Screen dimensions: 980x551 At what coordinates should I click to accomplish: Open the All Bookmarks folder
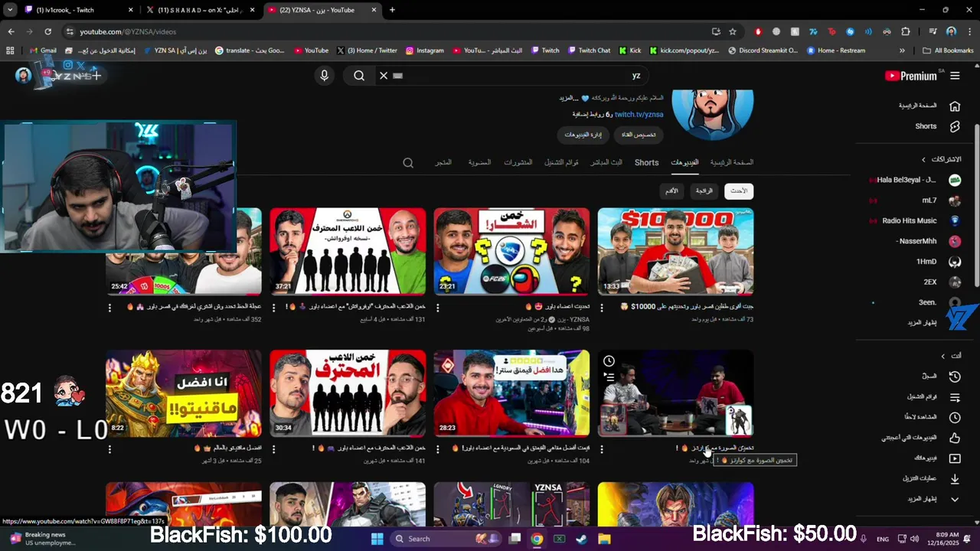(948, 51)
